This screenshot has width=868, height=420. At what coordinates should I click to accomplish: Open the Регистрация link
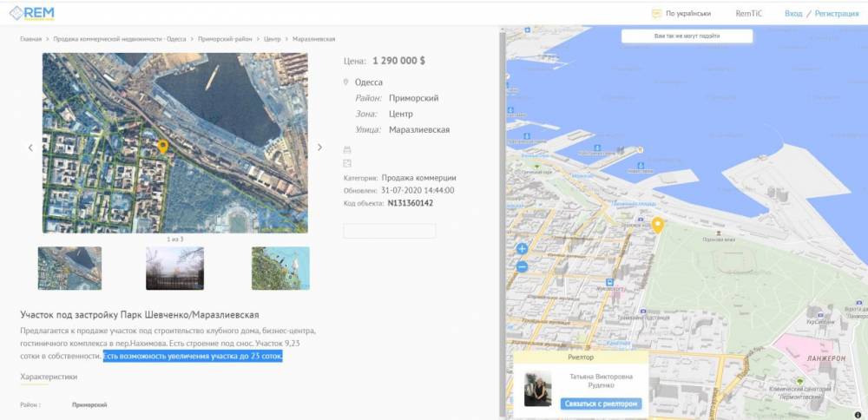coord(836,14)
